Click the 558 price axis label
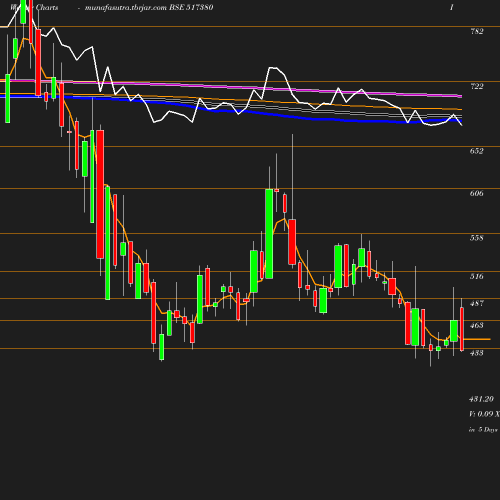The height and width of the screenshot is (500, 500). [x=476, y=238]
